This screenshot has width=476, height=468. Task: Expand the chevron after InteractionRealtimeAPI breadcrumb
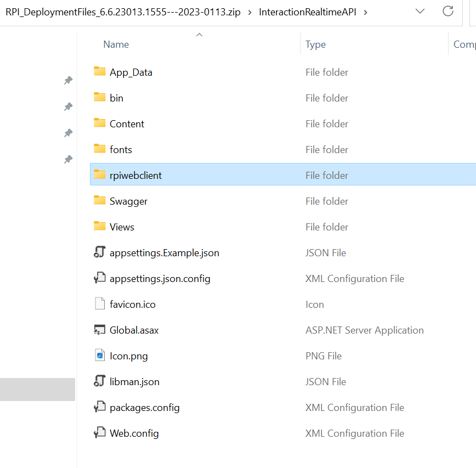click(x=366, y=12)
